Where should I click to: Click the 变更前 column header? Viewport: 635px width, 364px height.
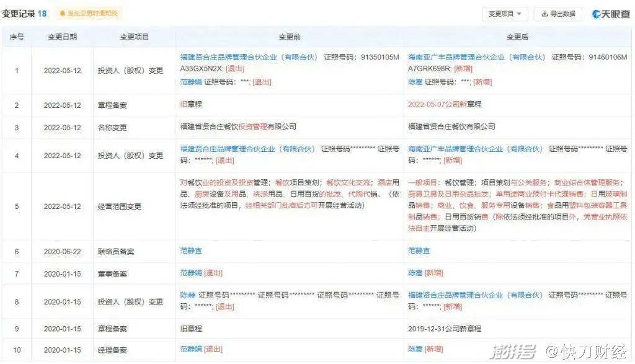pos(290,37)
